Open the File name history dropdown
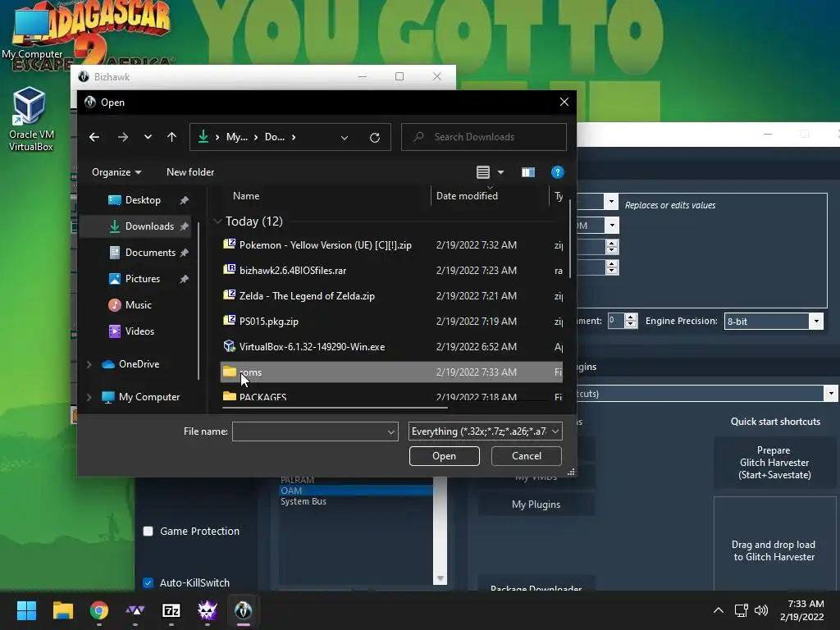 (x=391, y=431)
